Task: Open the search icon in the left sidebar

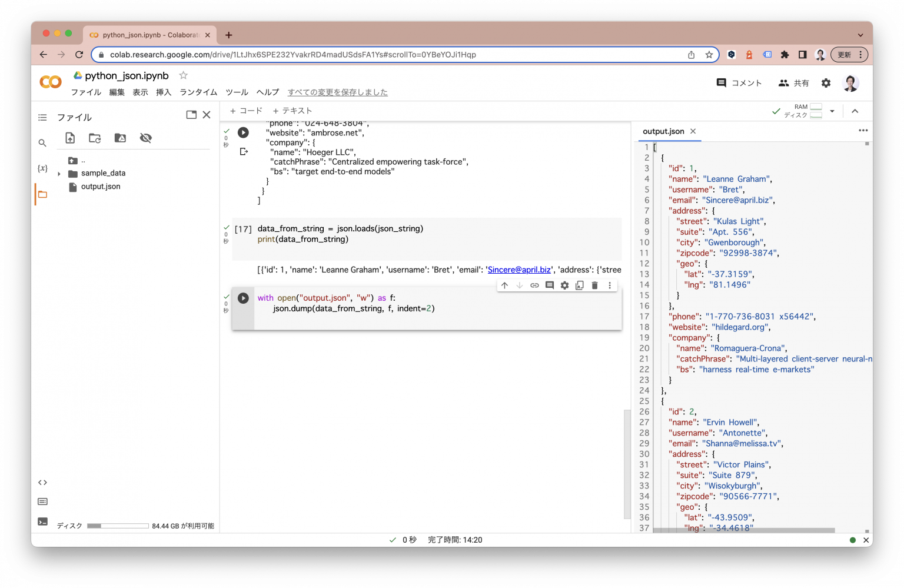Action: (42, 142)
